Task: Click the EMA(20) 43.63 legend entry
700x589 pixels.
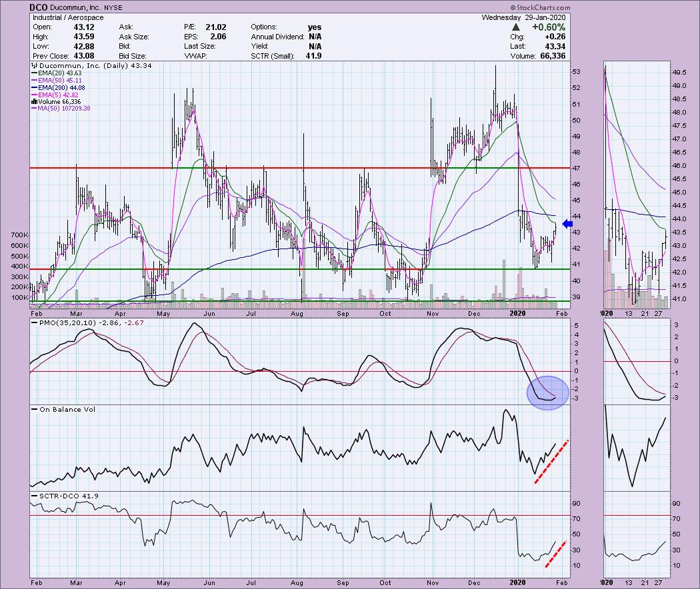Action: click(x=56, y=73)
